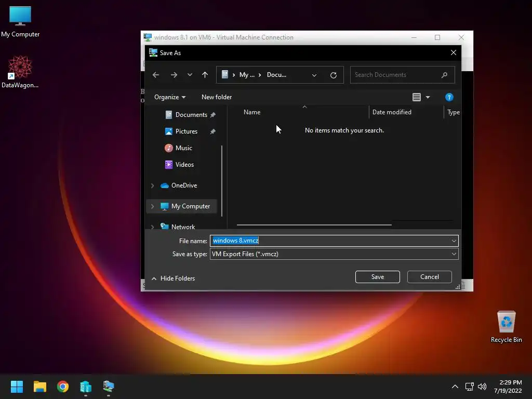
Task: Click the Save button
Action: tap(378, 277)
